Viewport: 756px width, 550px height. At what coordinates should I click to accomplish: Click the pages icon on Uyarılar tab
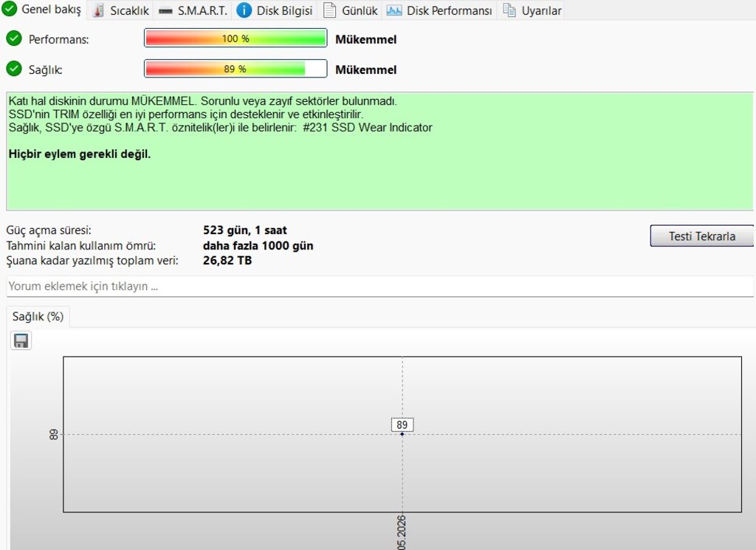coord(509,10)
